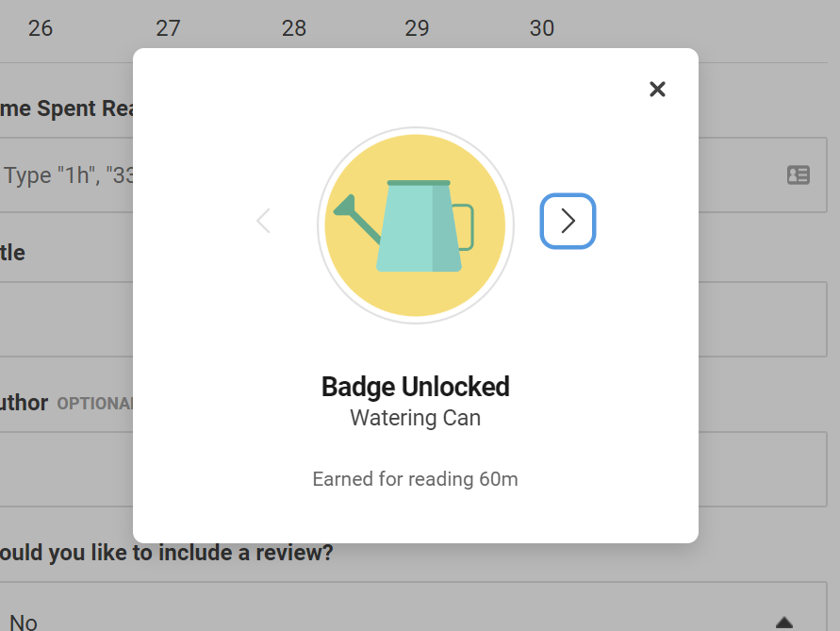The height and width of the screenshot is (631, 840).
Task: Click the Author input field
Action: 413,469
